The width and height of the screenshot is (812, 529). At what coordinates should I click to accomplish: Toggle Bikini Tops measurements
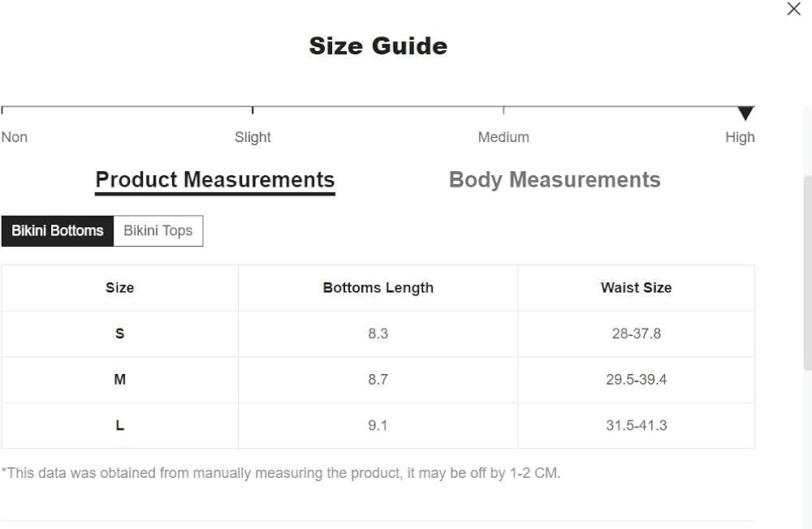pos(158,230)
